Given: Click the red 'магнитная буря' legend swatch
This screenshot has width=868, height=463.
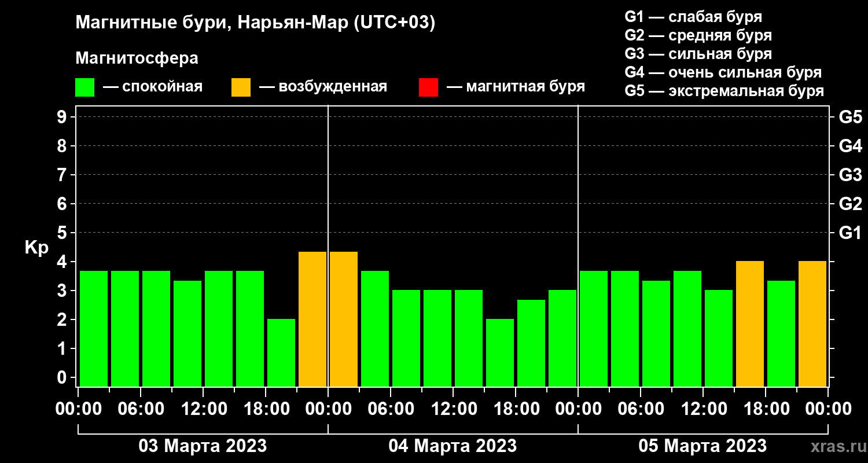Looking at the screenshot, I should [428, 87].
